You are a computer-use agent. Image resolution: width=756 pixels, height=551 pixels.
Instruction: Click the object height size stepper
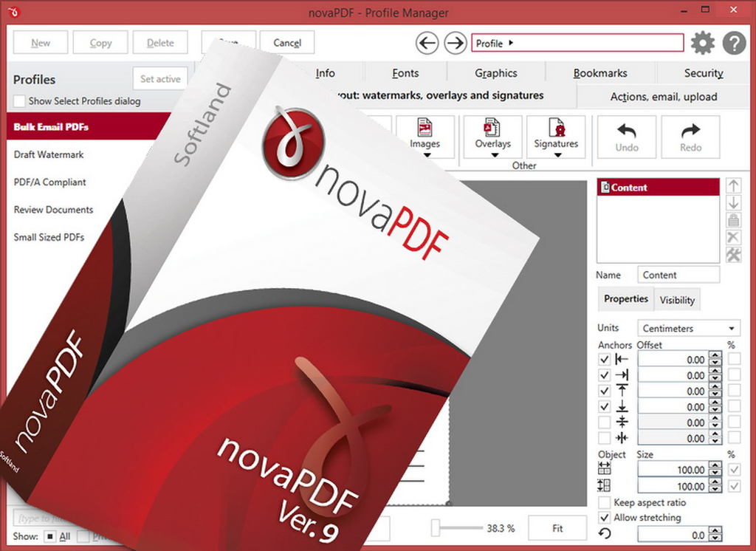715,485
